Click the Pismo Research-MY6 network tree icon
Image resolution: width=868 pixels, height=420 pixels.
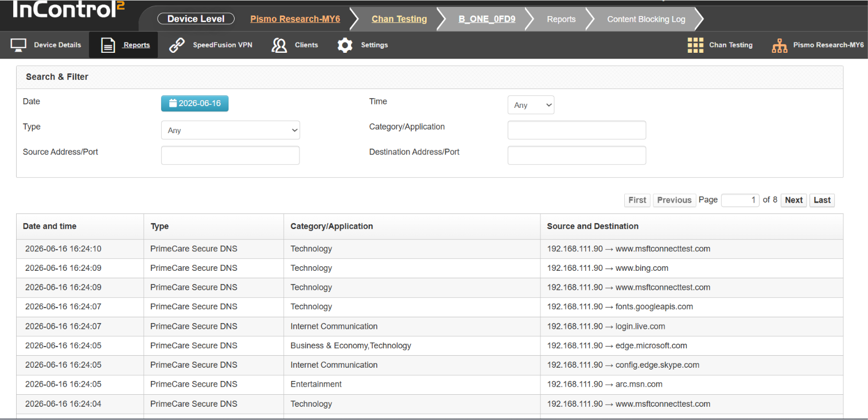[780, 45]
